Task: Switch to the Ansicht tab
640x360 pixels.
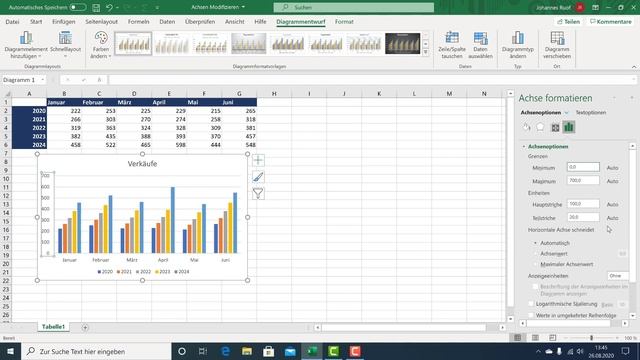Action: tap(235, 22)
